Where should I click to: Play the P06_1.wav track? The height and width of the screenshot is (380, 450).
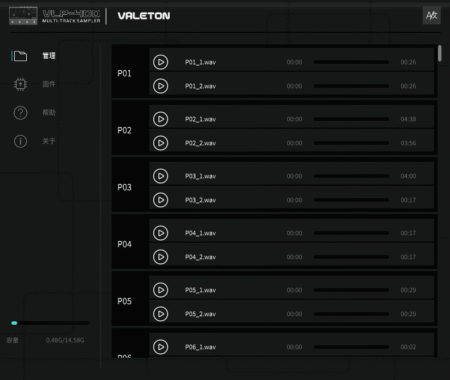[x=160, y=347]
